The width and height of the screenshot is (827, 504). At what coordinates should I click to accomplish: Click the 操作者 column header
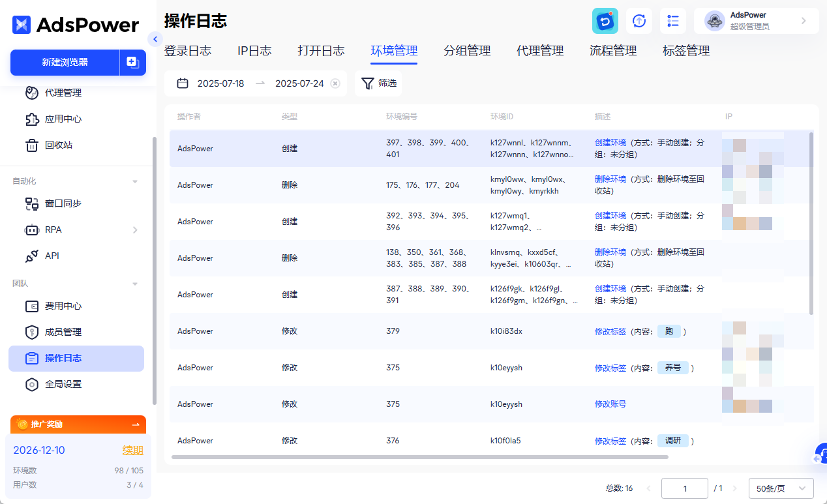click(x=189, y=117)
